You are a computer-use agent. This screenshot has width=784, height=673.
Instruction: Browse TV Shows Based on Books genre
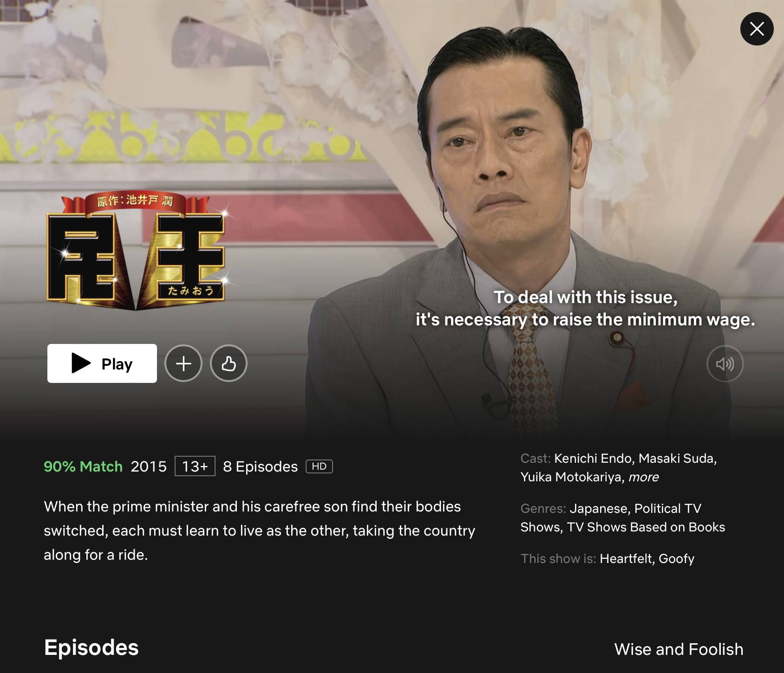point(646,527)
